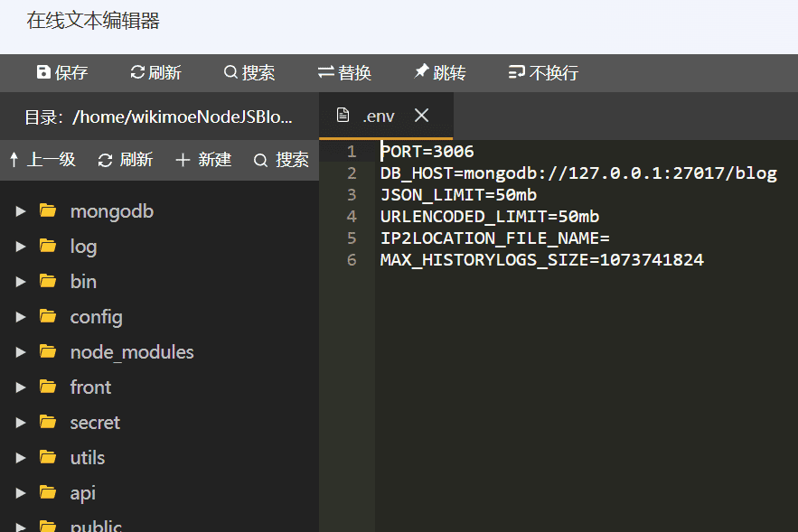Viewport: 798px width, 532px height.
Task: Refresh the file directory list
Action: click(x=126, y=160)
